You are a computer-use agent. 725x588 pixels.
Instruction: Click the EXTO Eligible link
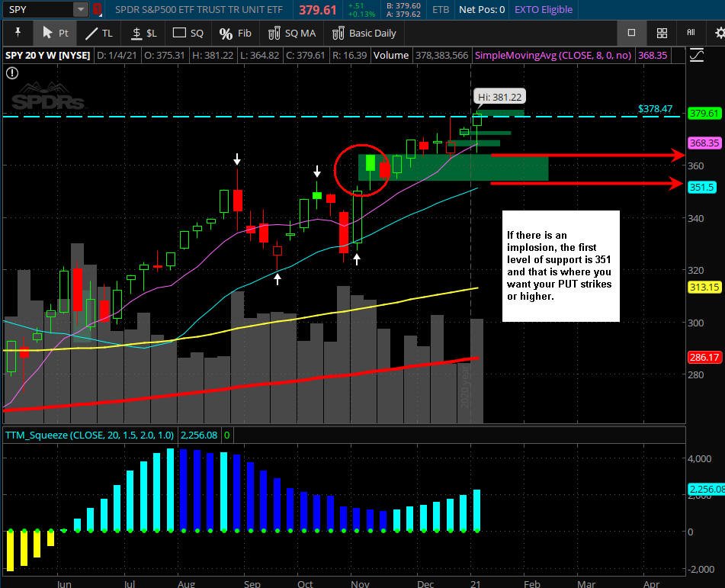click(x=544, y=9)
